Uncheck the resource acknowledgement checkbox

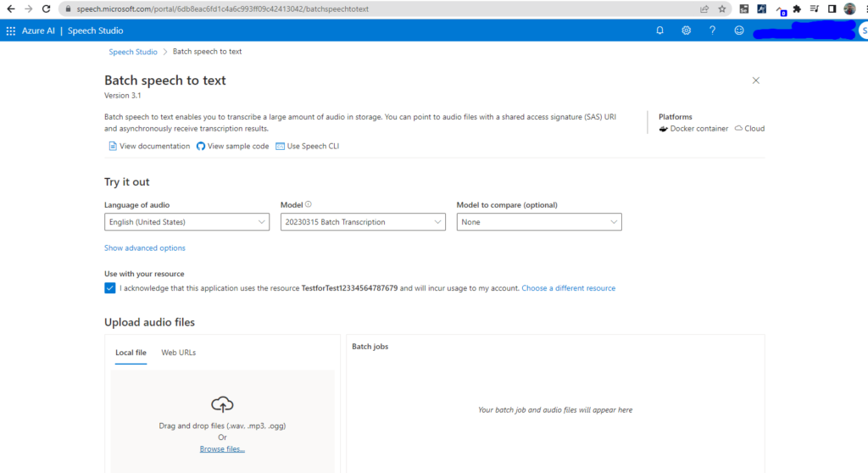point(109,288)
